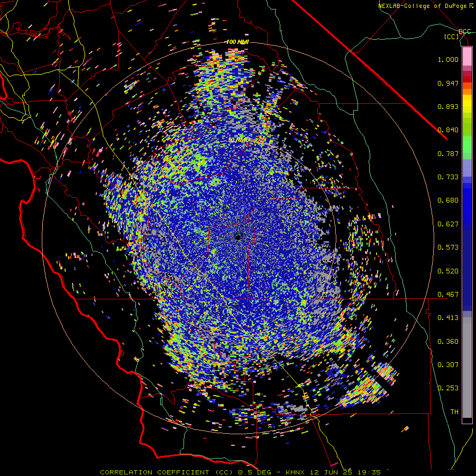Pick the gray lower color bar segment
This screenshot has height=476, width=476.
467,368
